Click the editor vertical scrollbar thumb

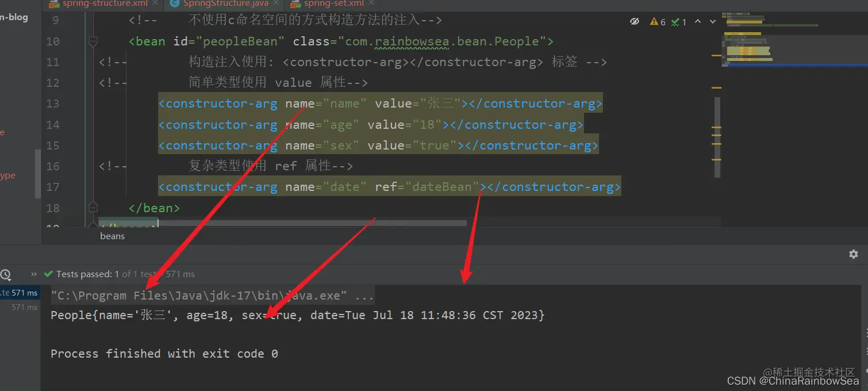[717, 137]
